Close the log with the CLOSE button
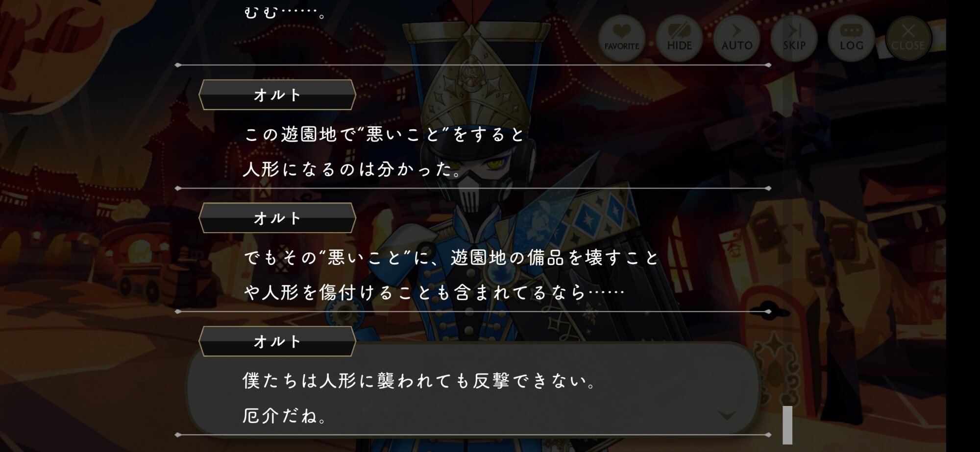980x452 pixels. [x=908, y=38]
